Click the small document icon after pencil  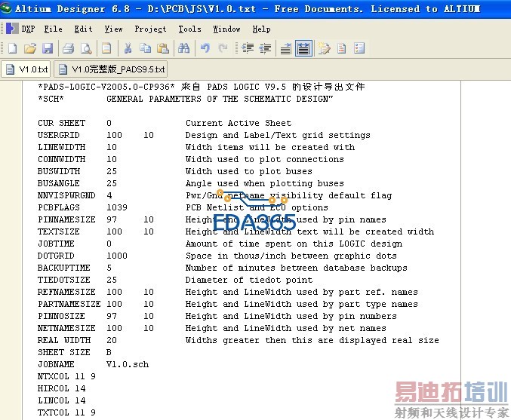[x=341, y=48]
